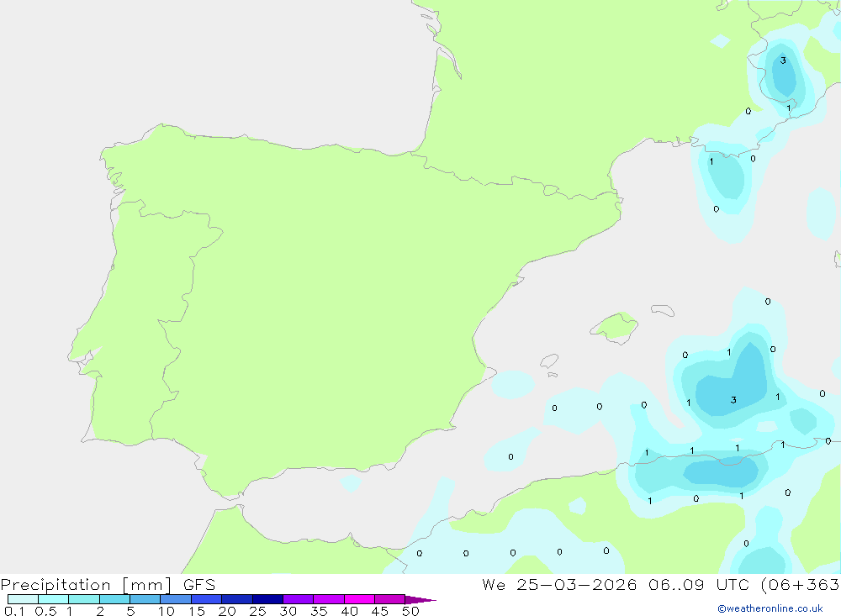Click the '30' legend scale number

point(288,611)
